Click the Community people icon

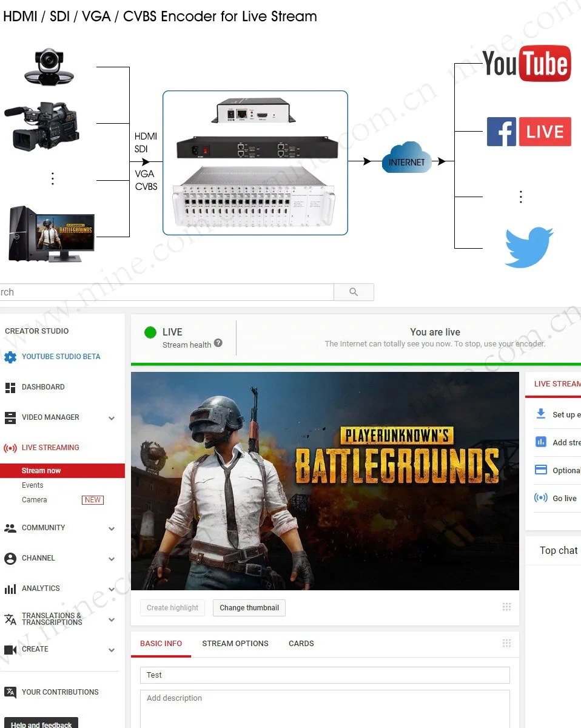click(10, 528)
